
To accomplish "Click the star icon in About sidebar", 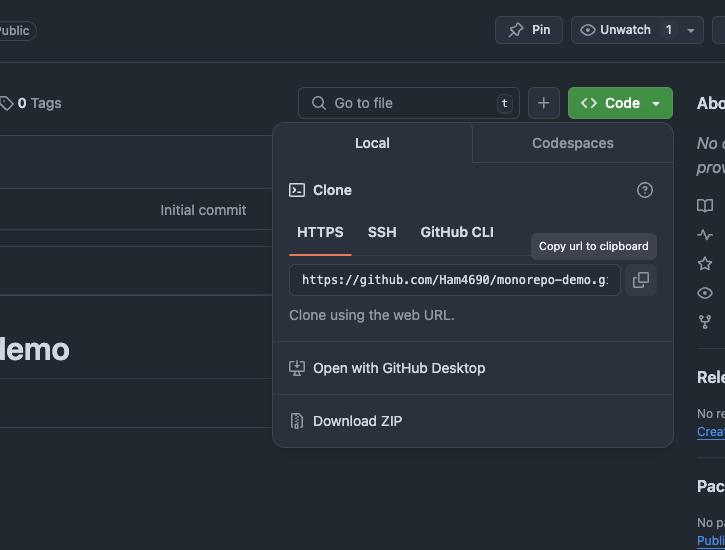I will point(705,263).
